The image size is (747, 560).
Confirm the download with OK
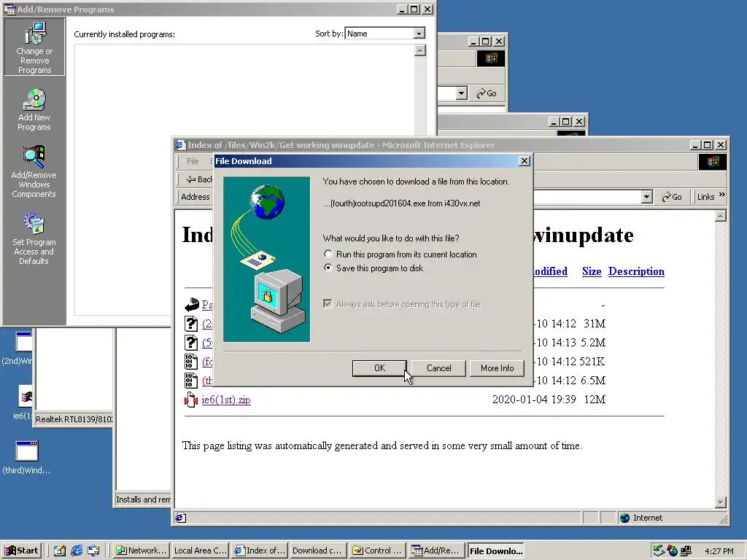379,368
